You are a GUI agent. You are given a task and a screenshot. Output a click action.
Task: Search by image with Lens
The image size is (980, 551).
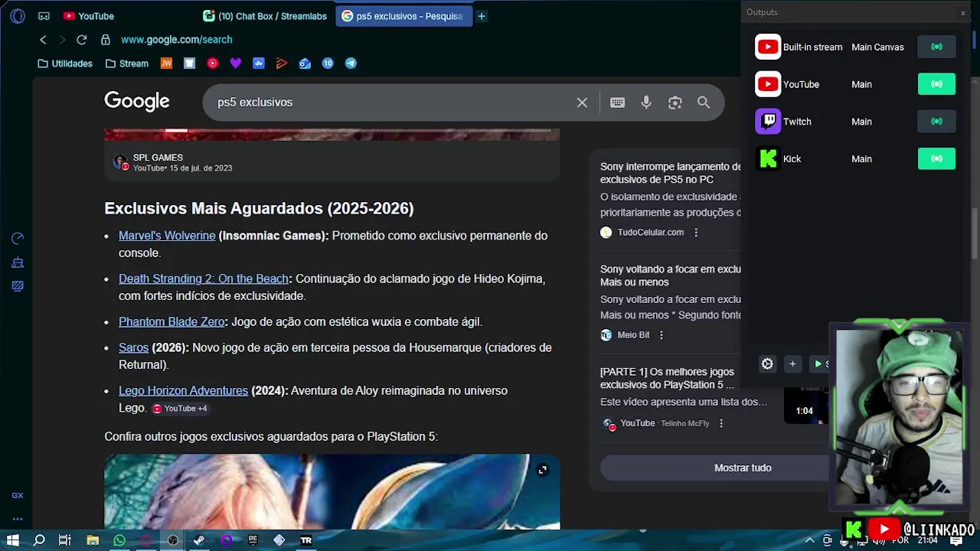[x=675, y=103]
